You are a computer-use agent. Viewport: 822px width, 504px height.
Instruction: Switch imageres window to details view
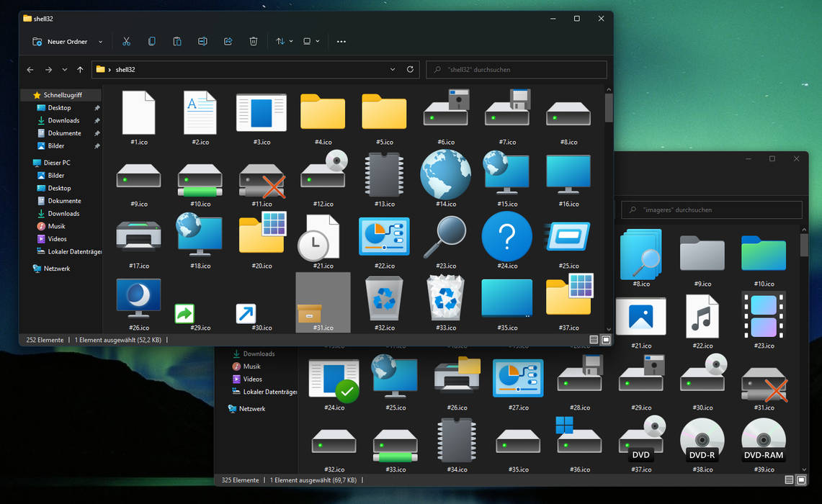click(x=789, y=480)
